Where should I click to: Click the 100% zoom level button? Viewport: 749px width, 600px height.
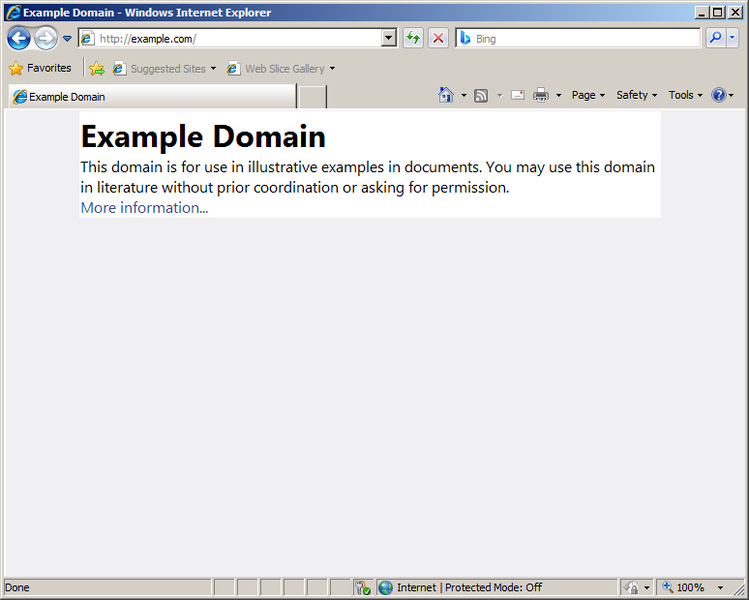coord(684,587)
